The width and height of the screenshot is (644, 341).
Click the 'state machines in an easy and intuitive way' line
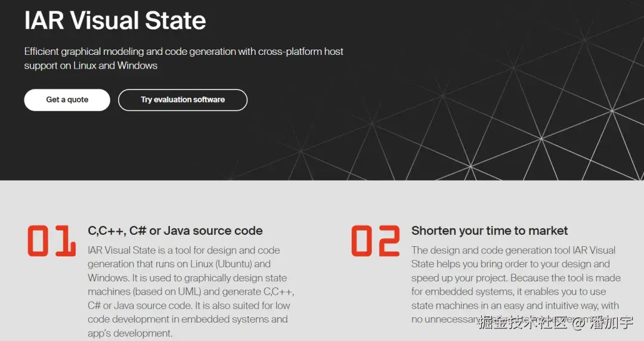click(x=515, y=306)
